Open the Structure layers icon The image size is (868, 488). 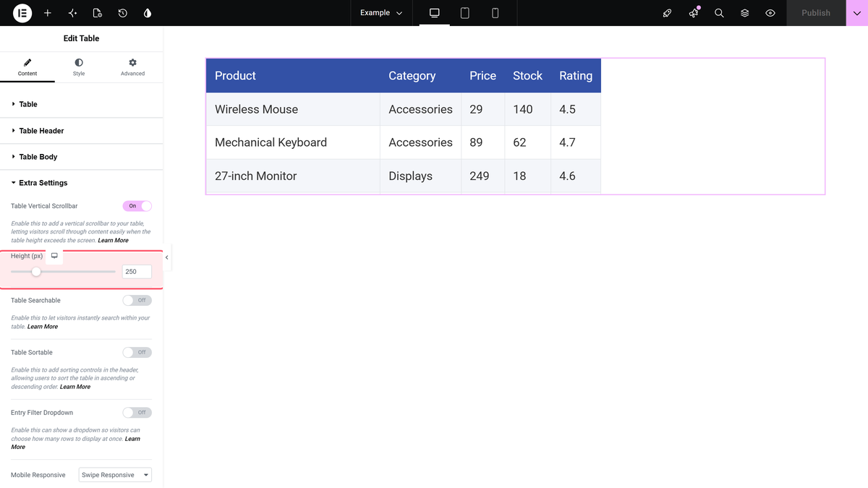pos(744,13)
